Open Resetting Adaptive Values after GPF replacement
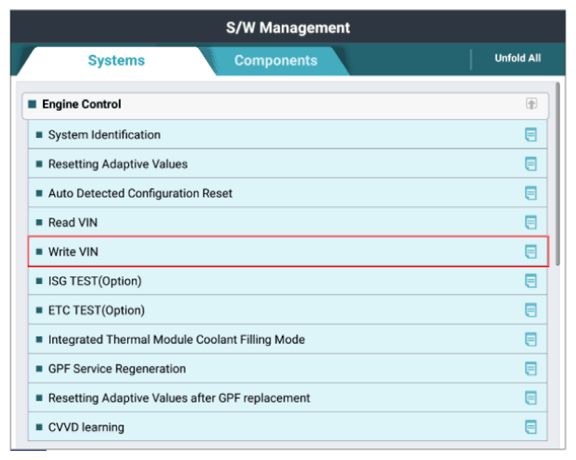Screen dimensions: 576x460 288,398
